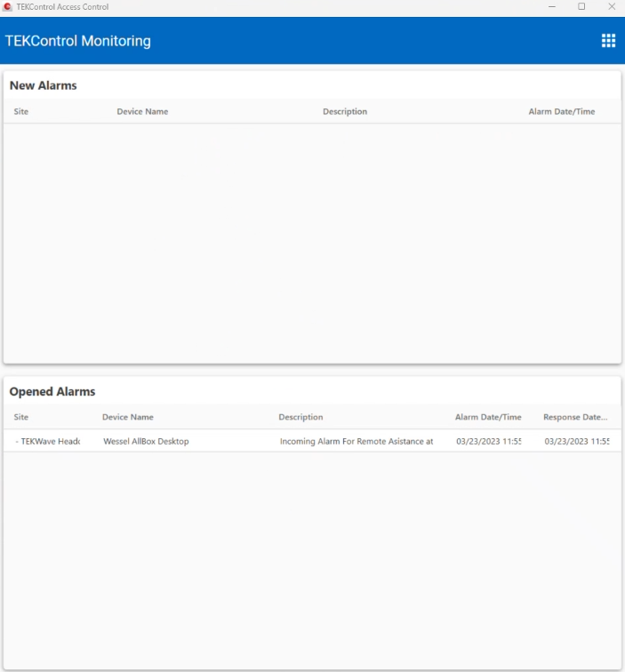
Task: Click the TEKControl Monitoring title
Action: [x=77, y=41]
